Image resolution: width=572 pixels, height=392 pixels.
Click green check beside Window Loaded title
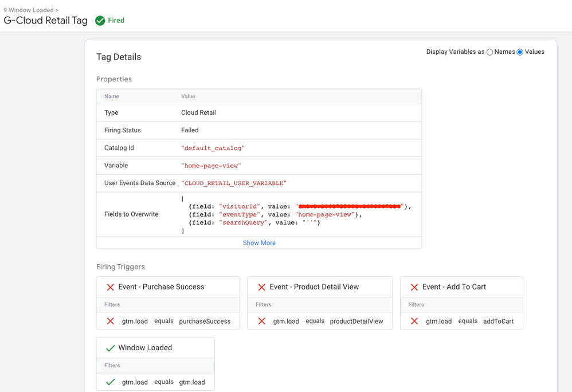click(110, 348)
